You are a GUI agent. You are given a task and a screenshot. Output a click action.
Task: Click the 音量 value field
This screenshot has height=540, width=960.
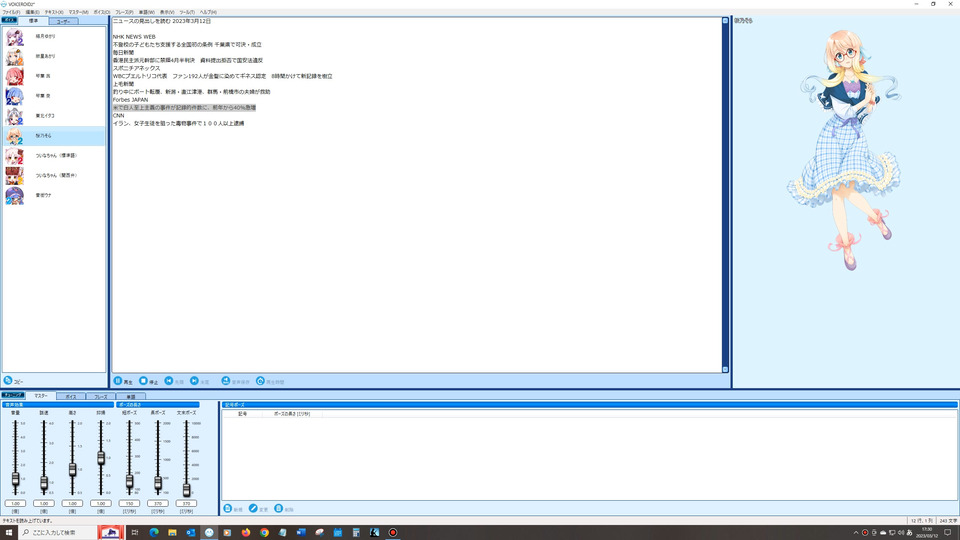(x=15, y=503)
